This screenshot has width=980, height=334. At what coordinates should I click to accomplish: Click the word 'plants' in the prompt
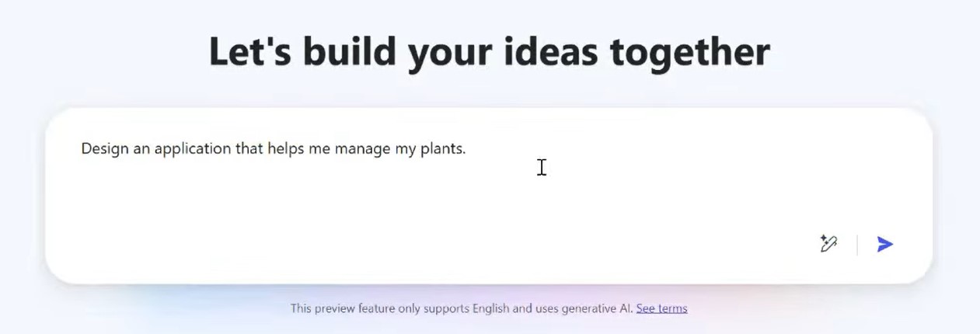441,149
